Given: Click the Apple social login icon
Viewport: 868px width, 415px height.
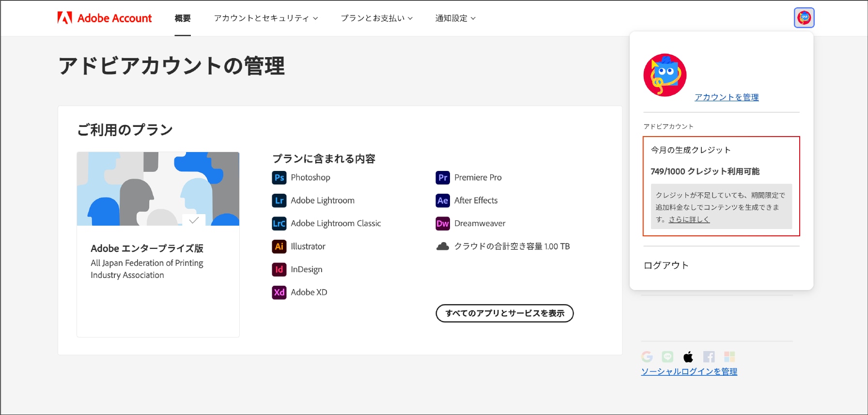Looking at the screenshot, I should point(688,357).
